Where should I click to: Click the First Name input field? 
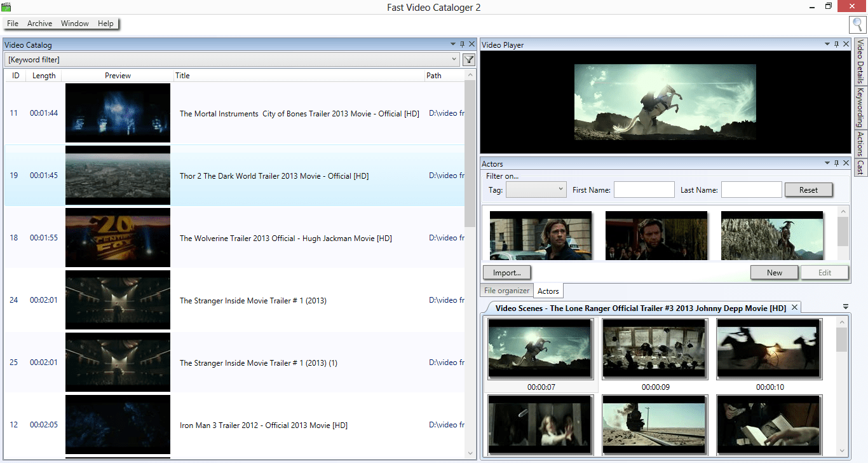[x=644, y=190]
